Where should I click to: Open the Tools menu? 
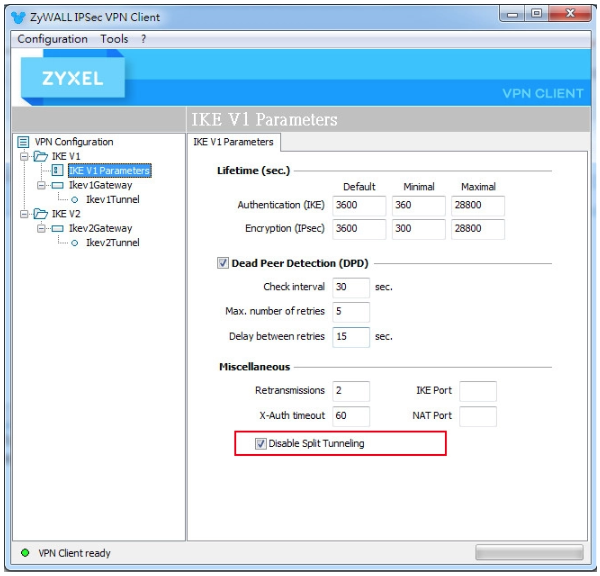coord(114,39)
